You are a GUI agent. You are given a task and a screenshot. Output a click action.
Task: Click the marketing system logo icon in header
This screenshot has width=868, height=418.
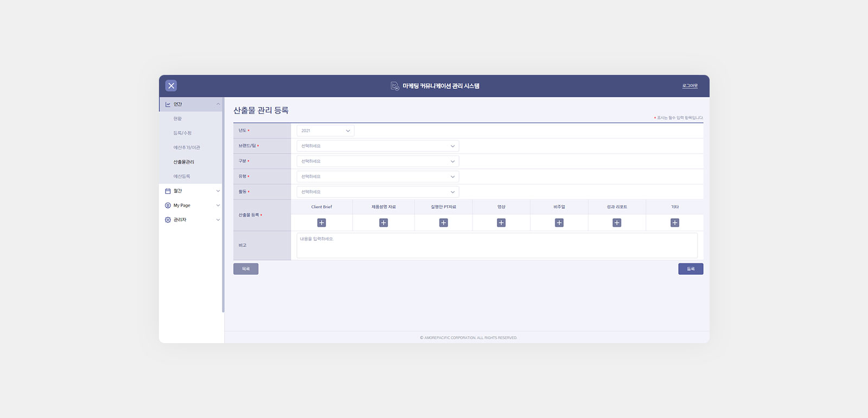pyautogui.click(x=395, y=86)
